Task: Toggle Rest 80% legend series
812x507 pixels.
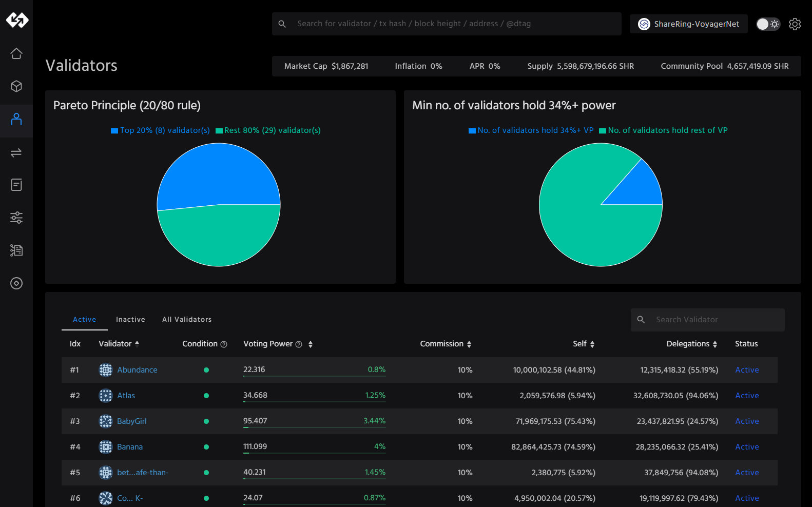Action: click(268, 130)
